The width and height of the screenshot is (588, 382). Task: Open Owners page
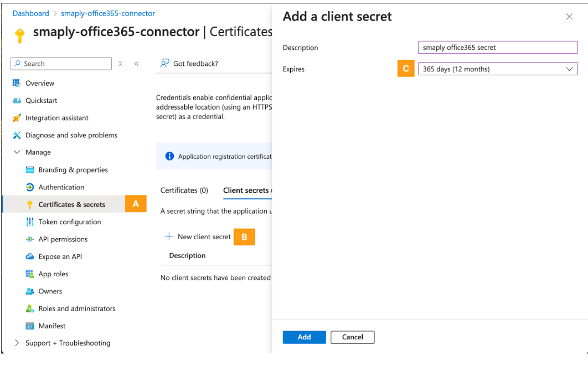pyautogui.click(x=50, y=291)
